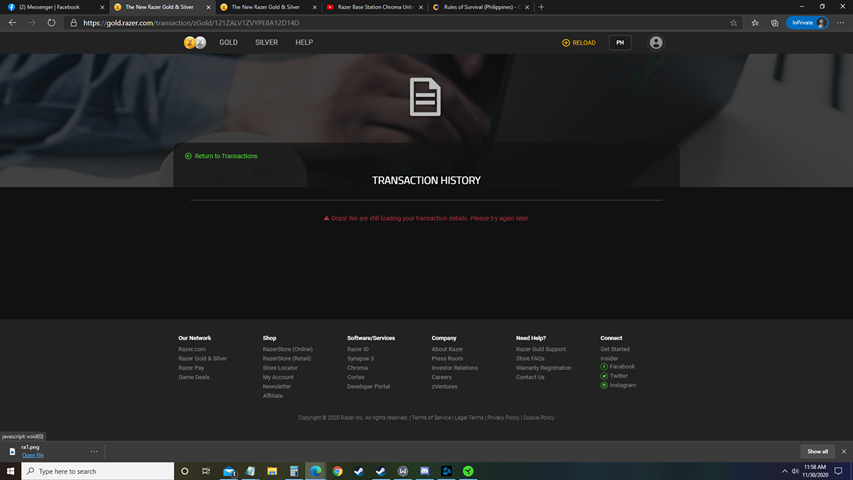Open Developer Portal link
The image size is (853, 480).
368,386
